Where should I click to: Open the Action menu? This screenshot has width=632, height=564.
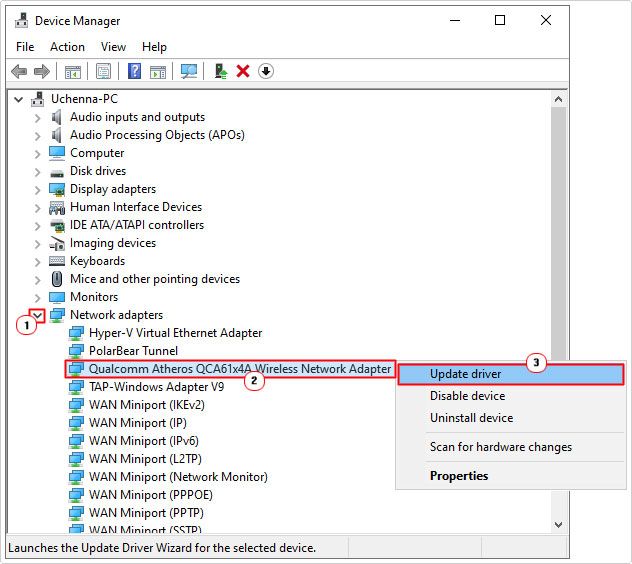point(67,47)
